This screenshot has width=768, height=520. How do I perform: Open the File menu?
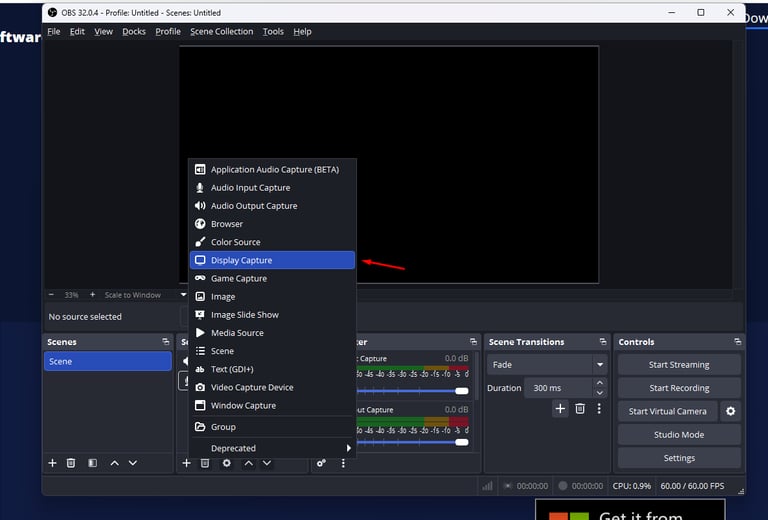tap(54, 31)
